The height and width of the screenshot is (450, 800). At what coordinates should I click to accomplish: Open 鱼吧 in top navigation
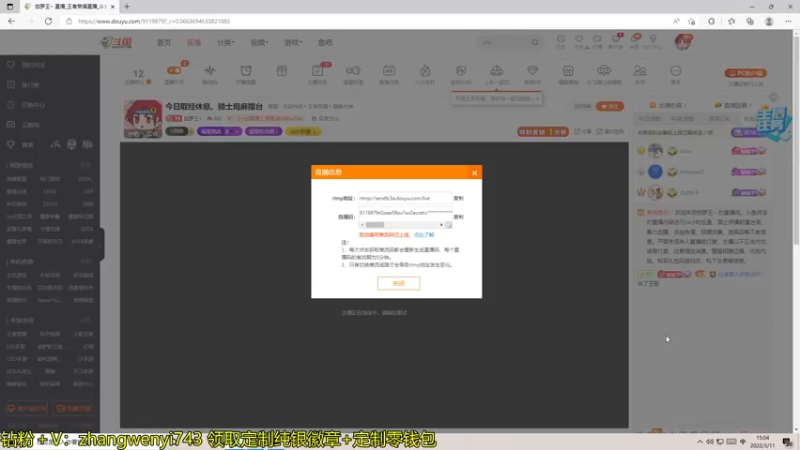pyautogui.click(x=325, y=42)
